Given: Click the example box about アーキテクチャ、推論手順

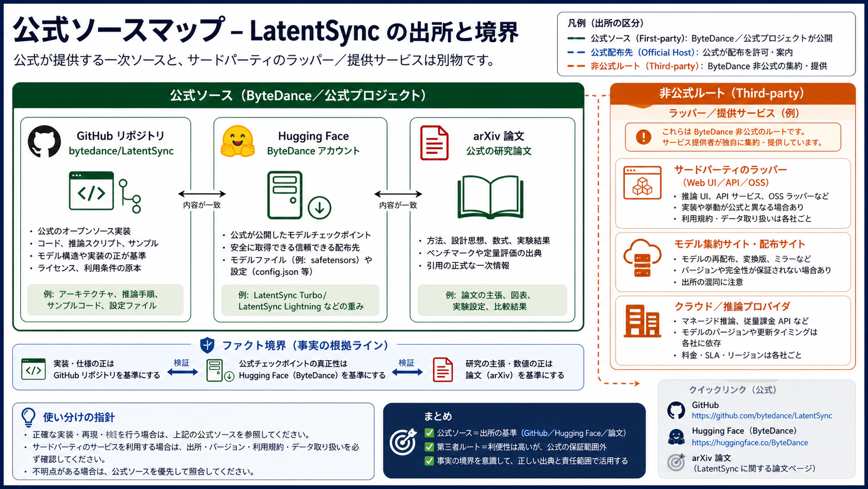Looking at the screenshot, I should 105,300.
